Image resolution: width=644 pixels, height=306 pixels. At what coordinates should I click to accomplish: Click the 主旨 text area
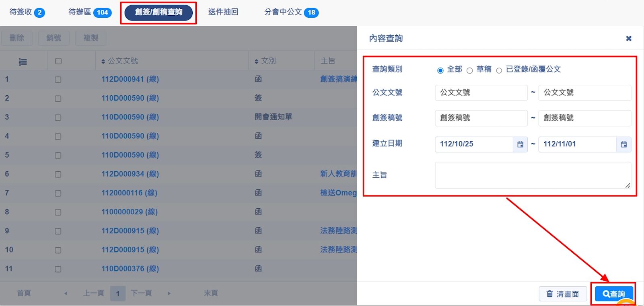tap(533, 175)
